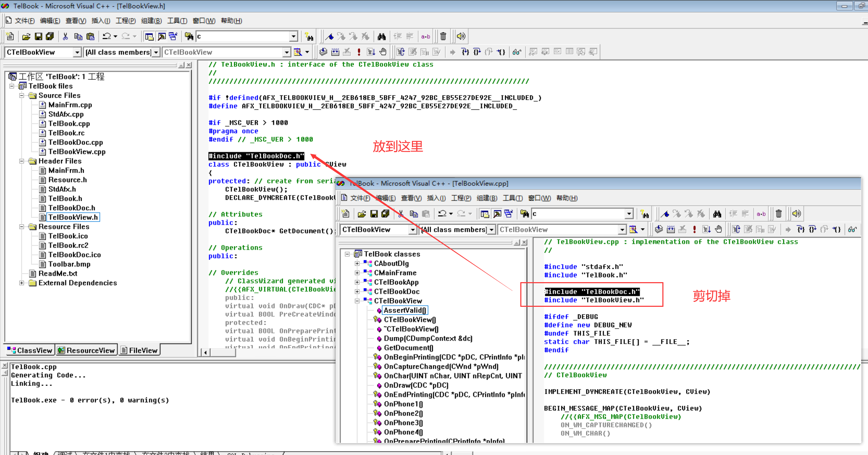
Task: Collapse Source Files folder in file tree
Action: (22, 95)
